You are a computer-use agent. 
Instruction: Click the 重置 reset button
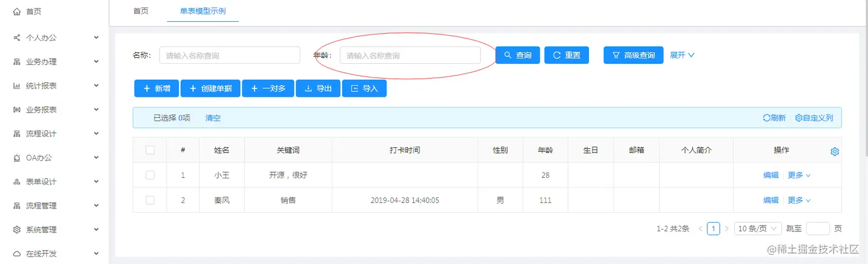click(567, 55)
